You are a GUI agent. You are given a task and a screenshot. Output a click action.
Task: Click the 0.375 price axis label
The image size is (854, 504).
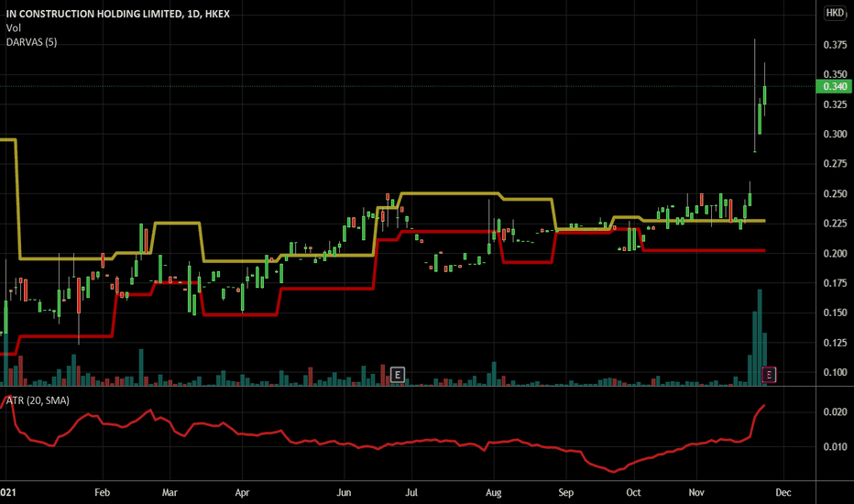835,45
